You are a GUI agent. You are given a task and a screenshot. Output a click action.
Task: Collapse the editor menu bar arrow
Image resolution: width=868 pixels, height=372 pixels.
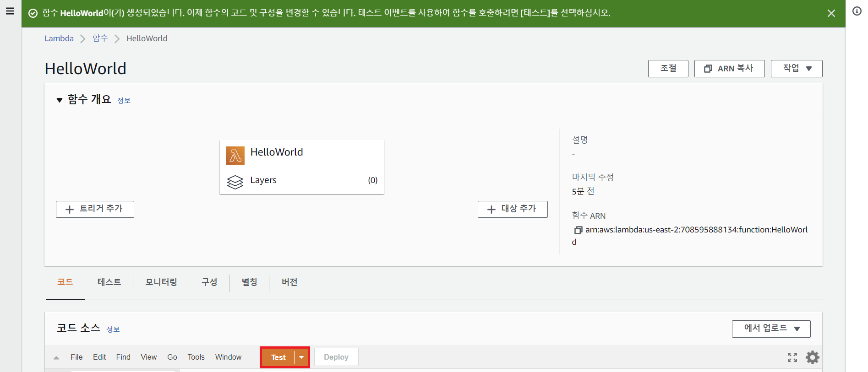(x=56, y=358)
